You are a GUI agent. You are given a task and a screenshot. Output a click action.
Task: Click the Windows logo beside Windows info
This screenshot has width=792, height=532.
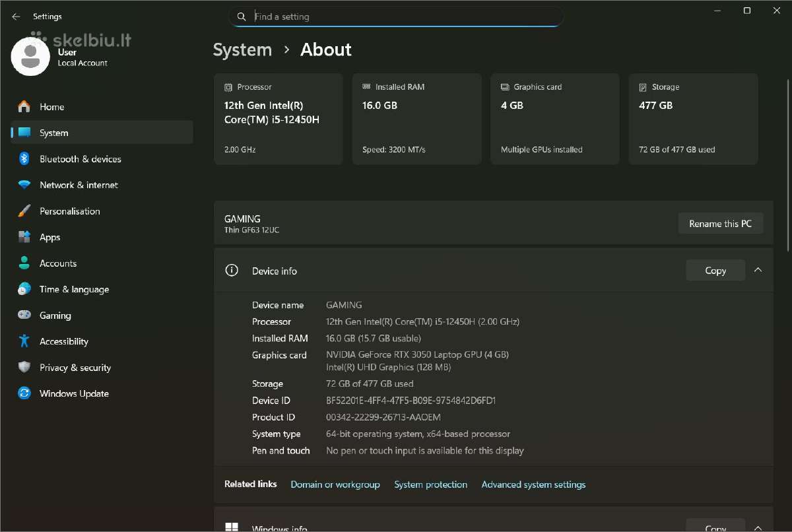pyautogui.click(x=232, y=527)
